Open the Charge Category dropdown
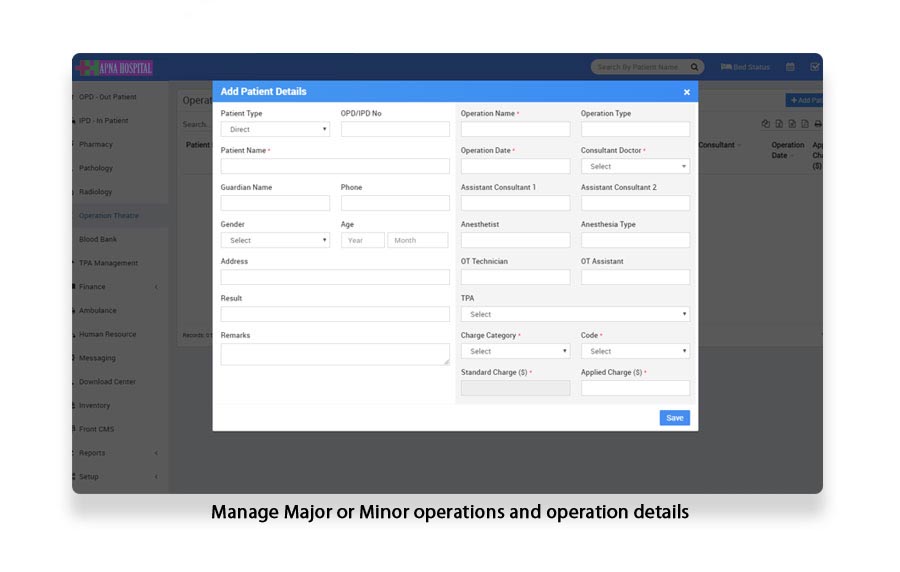Viewport: 900px width, 572px height. 515,351
